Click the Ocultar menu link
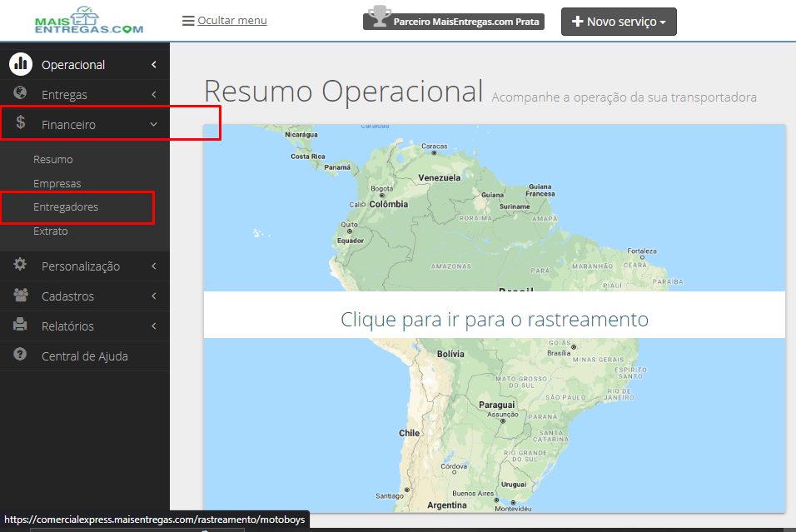 point(232,20)
